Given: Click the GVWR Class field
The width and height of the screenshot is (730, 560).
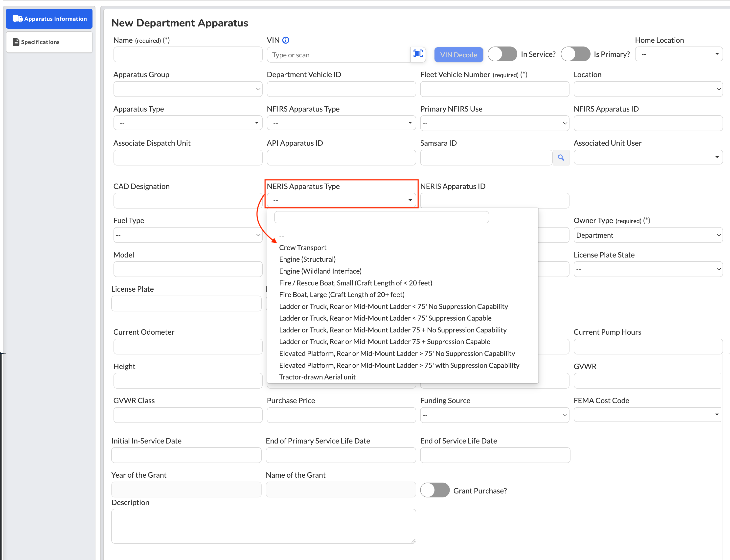Looking at the screenshot, I should pyautogui.click(x=188, y=415).
